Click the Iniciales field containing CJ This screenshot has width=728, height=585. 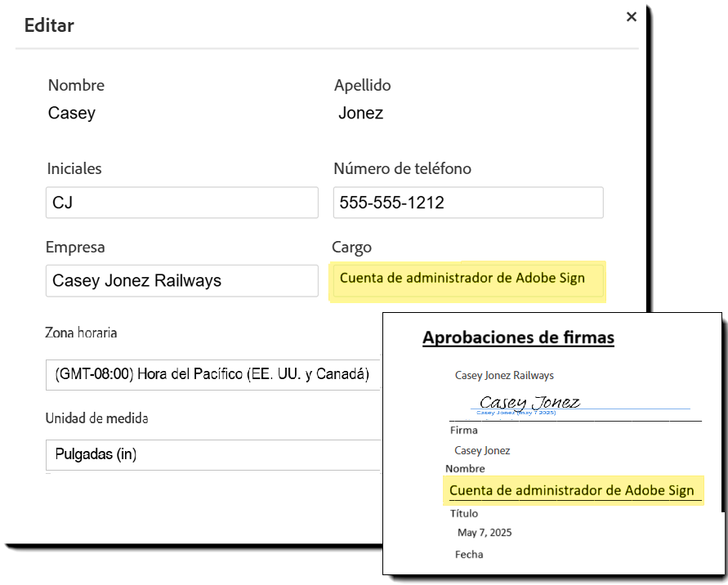pyautogui.click(x=182, y=203)
